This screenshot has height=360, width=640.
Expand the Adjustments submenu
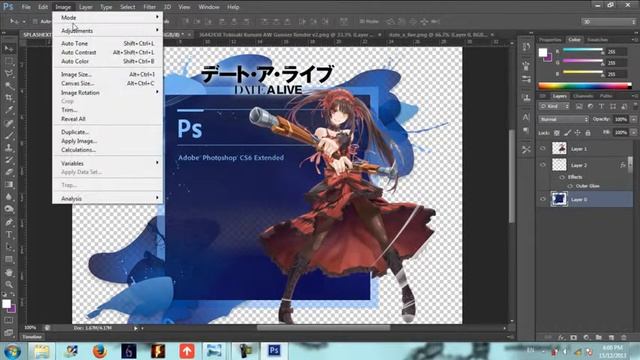(x=108, y=31)
